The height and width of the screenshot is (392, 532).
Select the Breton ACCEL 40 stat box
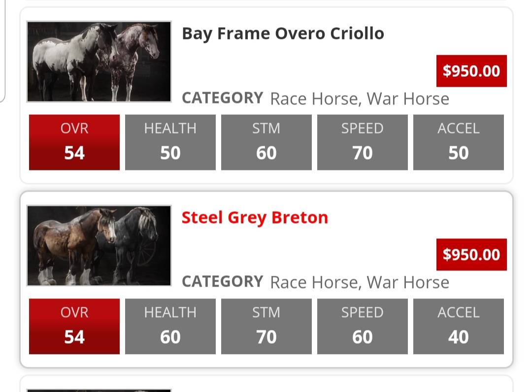point(459,326)
